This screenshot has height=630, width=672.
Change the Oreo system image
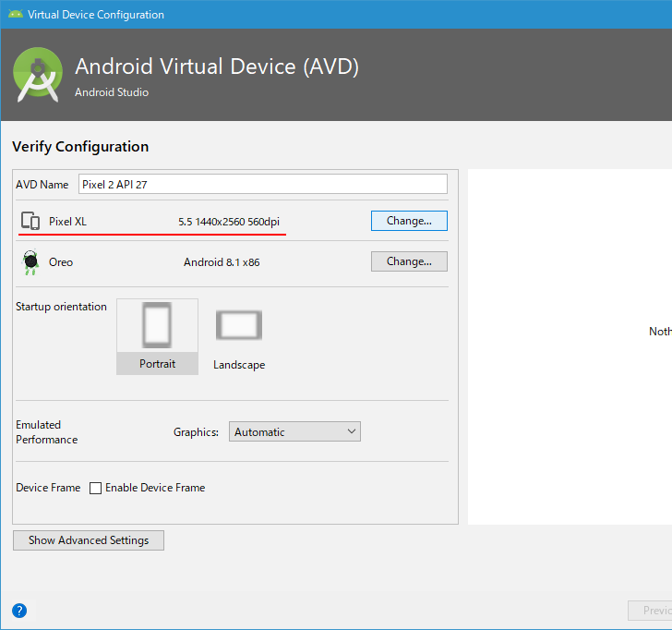(409, 261)
